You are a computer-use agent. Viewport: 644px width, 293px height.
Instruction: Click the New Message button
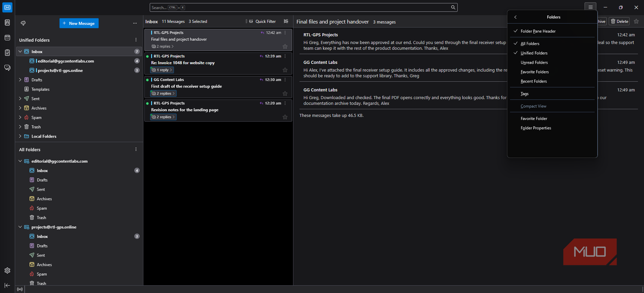[x=79, y=23]
